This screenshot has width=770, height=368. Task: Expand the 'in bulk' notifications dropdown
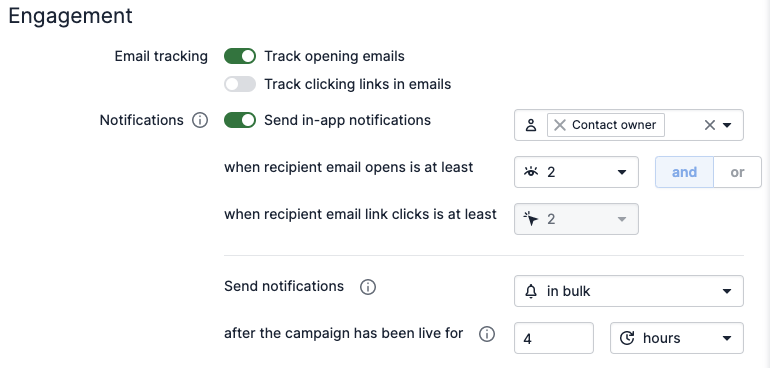click(x=629, y=291)
